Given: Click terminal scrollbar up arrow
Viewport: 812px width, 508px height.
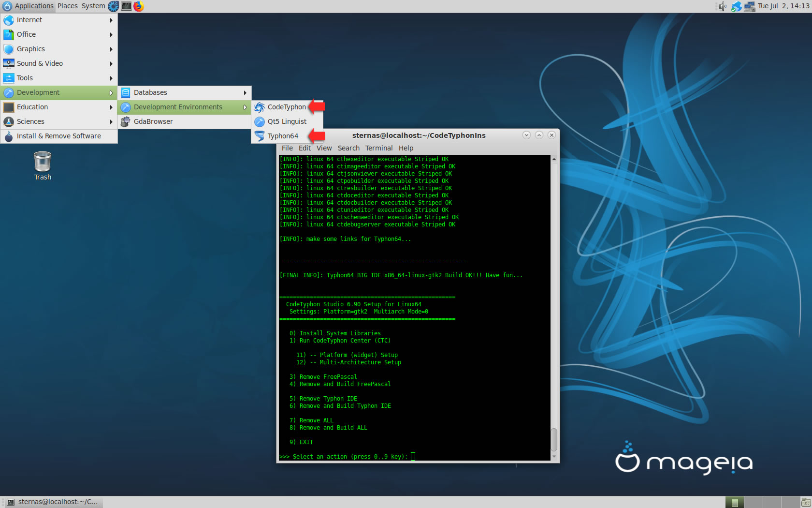Looking at the screenshot, I should [554, 159].
